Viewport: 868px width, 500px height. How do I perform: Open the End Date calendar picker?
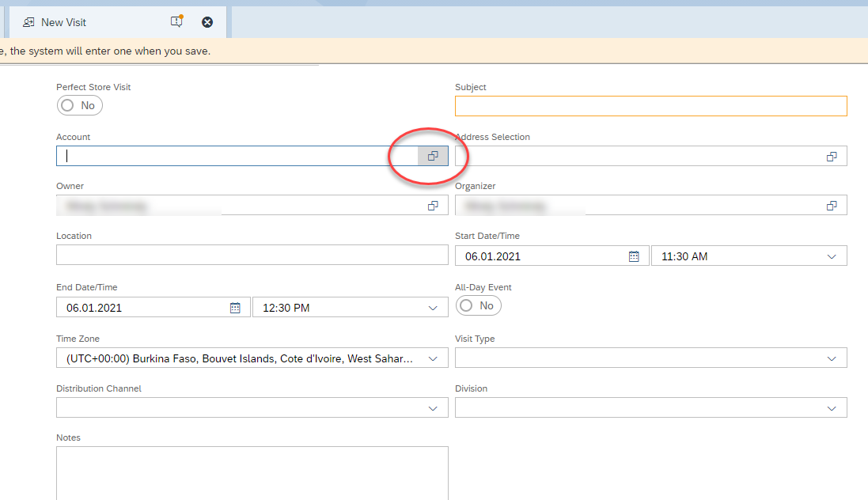click(235, 308)
